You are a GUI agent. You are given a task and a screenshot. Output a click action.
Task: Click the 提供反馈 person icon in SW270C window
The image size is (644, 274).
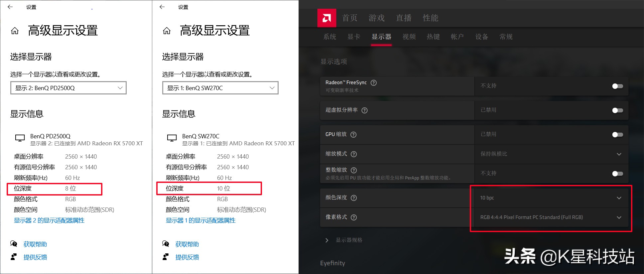tap(166, 257)
